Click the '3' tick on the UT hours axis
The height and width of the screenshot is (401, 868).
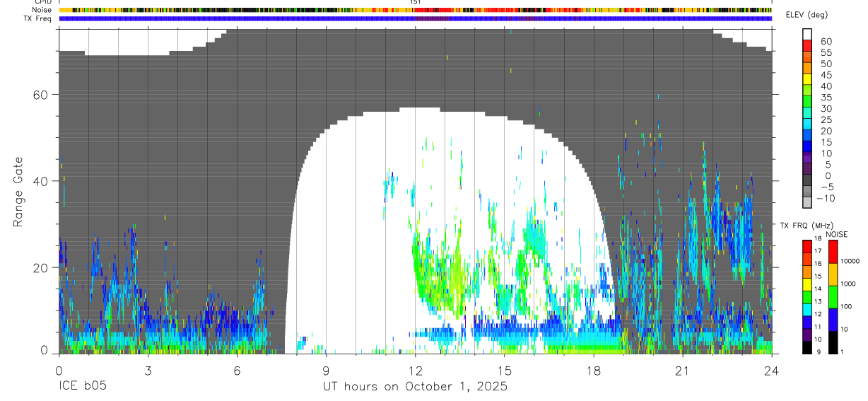click(x=148, y=371)
